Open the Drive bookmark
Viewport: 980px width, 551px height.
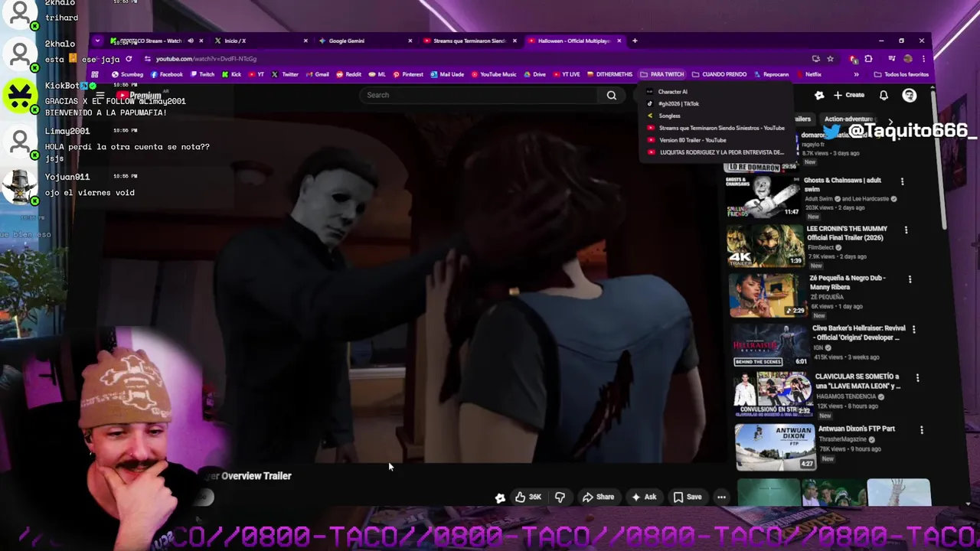tap(534, 74)
